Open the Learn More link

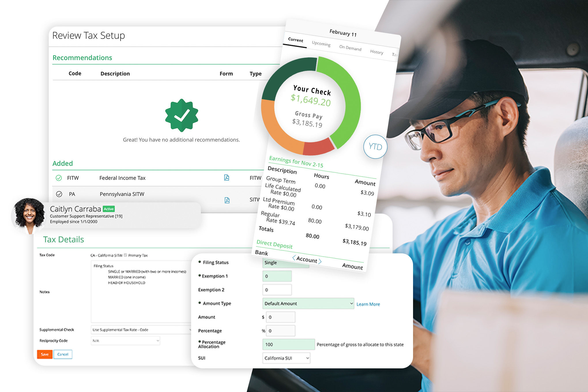(x=368, y=304)
